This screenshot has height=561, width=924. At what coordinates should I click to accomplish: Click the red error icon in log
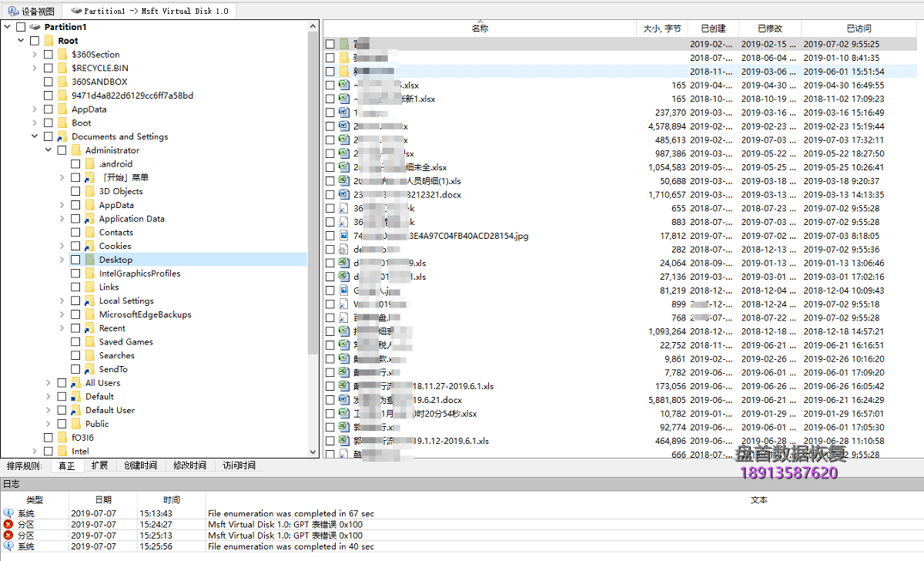point(8,524)
